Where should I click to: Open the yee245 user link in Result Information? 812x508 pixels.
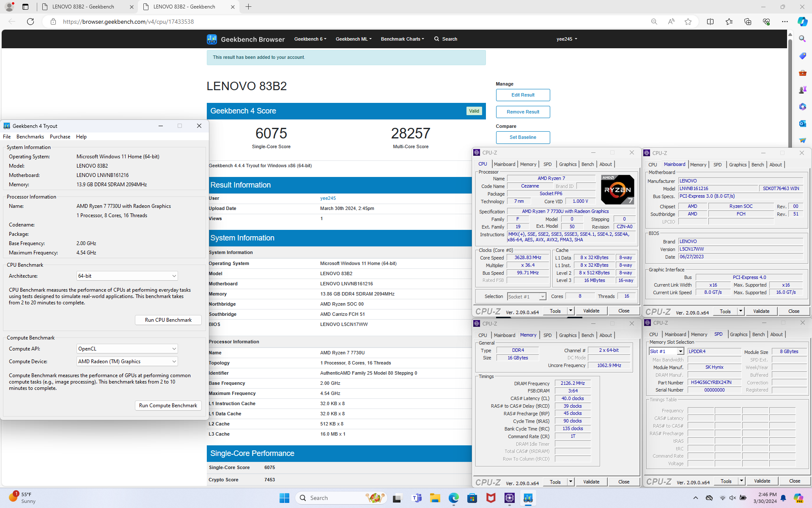pyautogui.click(x=328, y=198)
